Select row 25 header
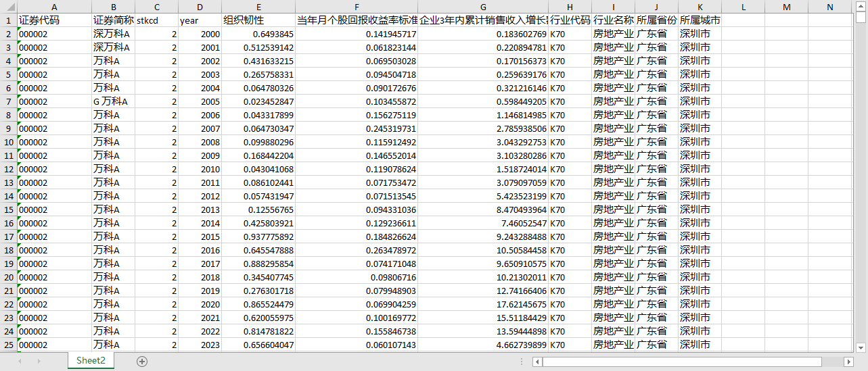Image resolution: width=868 pixels, height=371 pixels. tap(8, 345)
